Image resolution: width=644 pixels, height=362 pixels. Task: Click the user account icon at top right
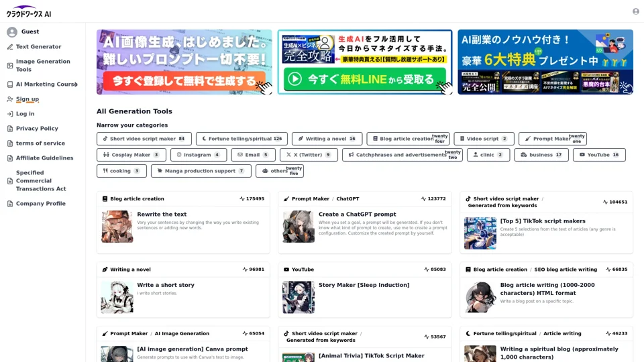[x=636, y=11]
